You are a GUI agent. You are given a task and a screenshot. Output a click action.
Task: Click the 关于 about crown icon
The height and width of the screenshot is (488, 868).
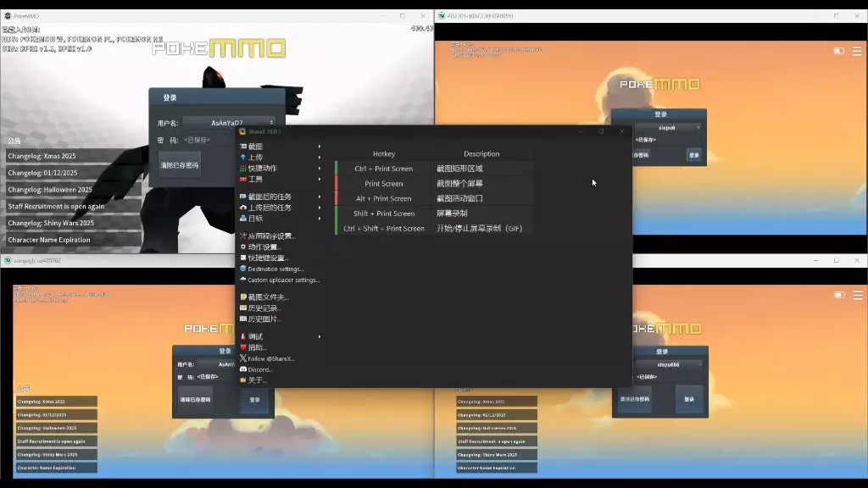pos(243,380)
